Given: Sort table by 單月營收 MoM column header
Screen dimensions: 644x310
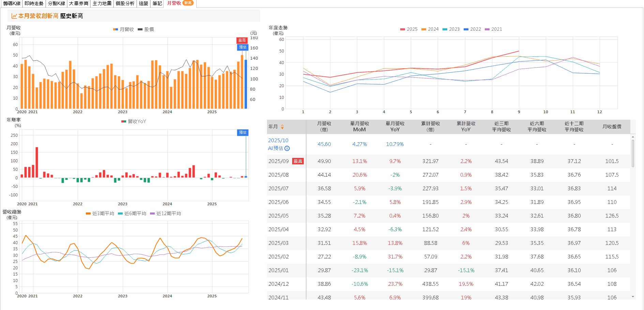Looking at the screenshot, I should pos(359,127).
